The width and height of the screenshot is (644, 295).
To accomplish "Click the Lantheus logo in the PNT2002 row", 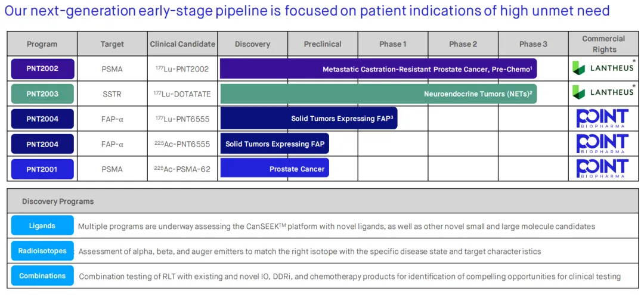I will (603, 69).
